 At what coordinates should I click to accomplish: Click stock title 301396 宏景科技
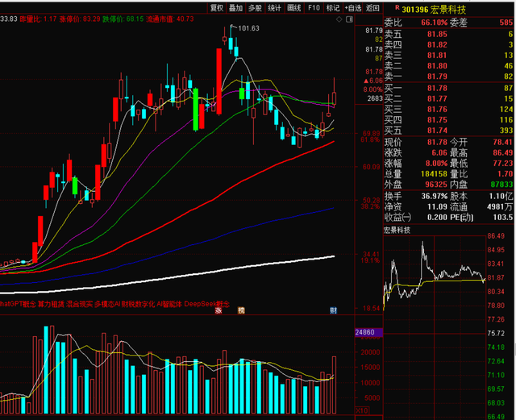434,10
